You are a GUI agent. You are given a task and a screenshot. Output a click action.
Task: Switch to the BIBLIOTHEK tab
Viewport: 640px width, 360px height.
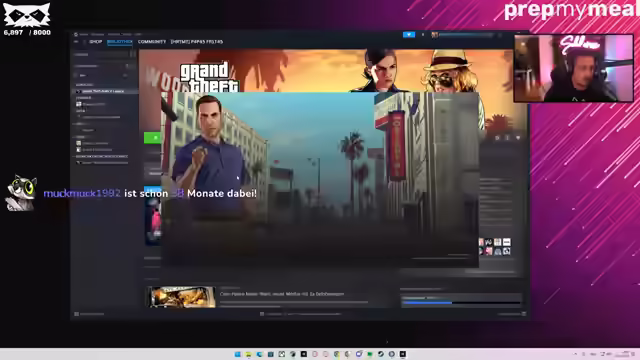coord(120,42)
